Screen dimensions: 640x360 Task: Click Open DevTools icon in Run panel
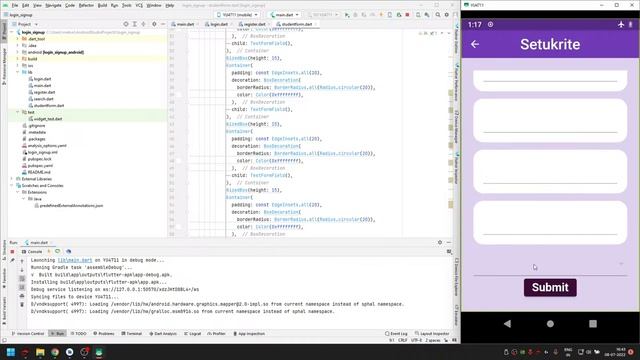tap(69, 251)
